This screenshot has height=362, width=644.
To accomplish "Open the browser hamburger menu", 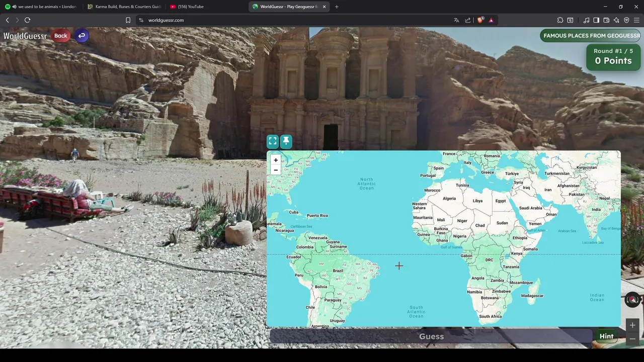I will point(636,20).
